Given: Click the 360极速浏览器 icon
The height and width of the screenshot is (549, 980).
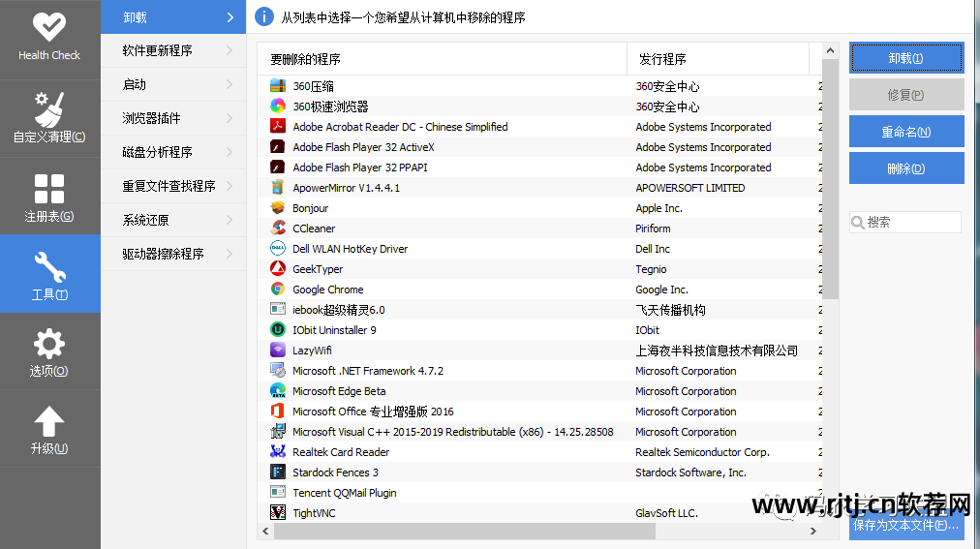Looking at the screenshot, I should [278, 107].
